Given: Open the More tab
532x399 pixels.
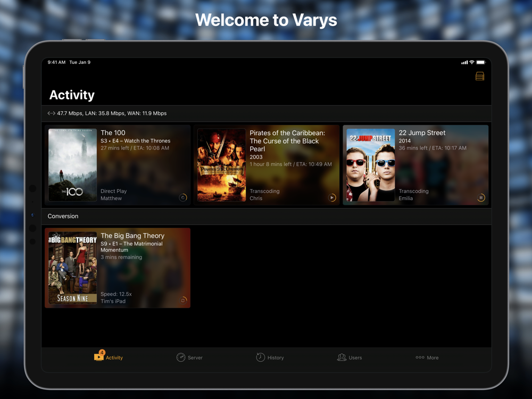Looking at the screenshot, I should click(x=427, y=358).
